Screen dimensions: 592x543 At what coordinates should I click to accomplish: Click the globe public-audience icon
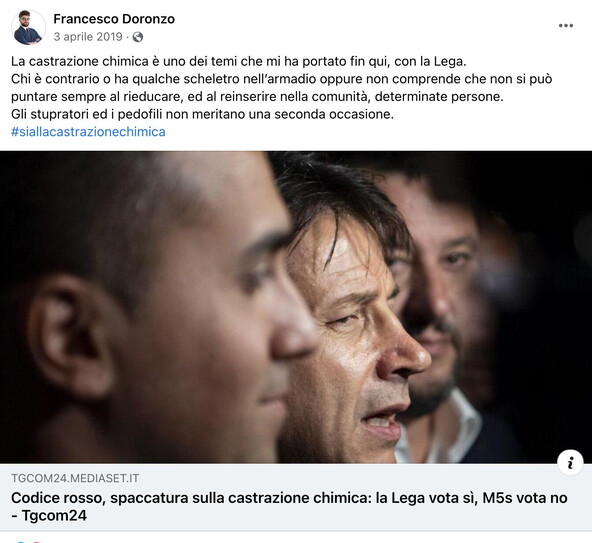click(138, 37)
